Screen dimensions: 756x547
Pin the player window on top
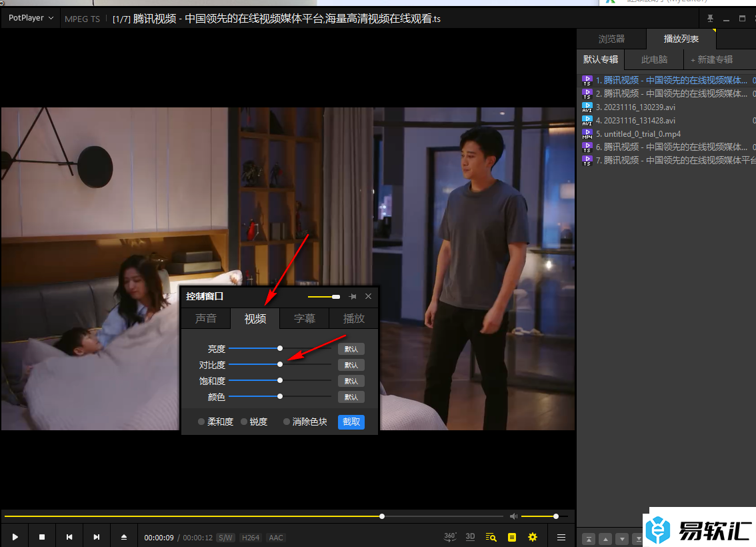(x=710, y=18)
